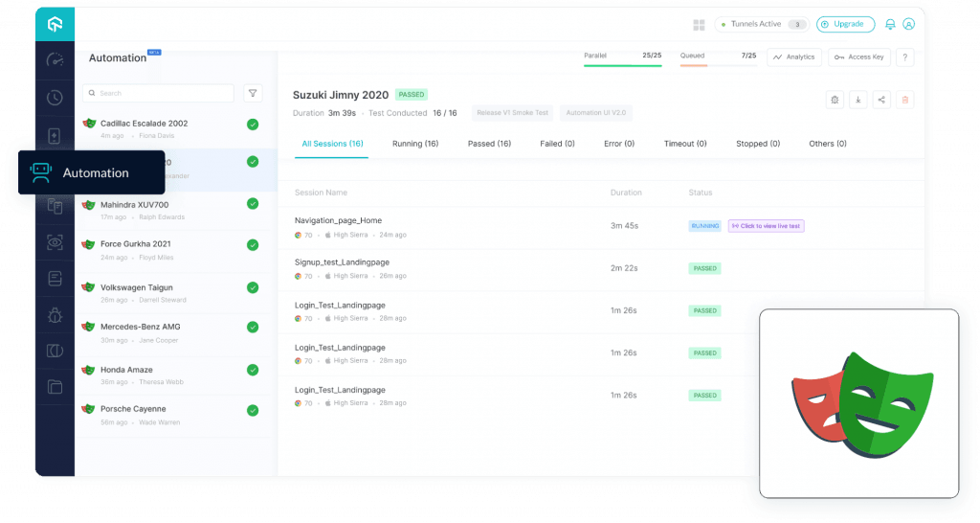The image size is (980, 523).
Task: Open the lightning device icon in sidebar
Action: (x=55, y=136)
